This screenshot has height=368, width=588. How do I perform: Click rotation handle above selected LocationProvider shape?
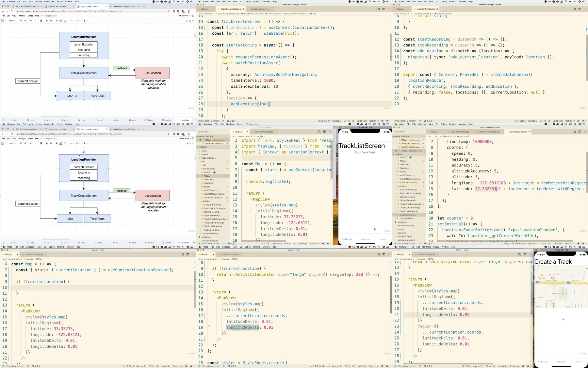pyautogui.click(x=84, y=152)
